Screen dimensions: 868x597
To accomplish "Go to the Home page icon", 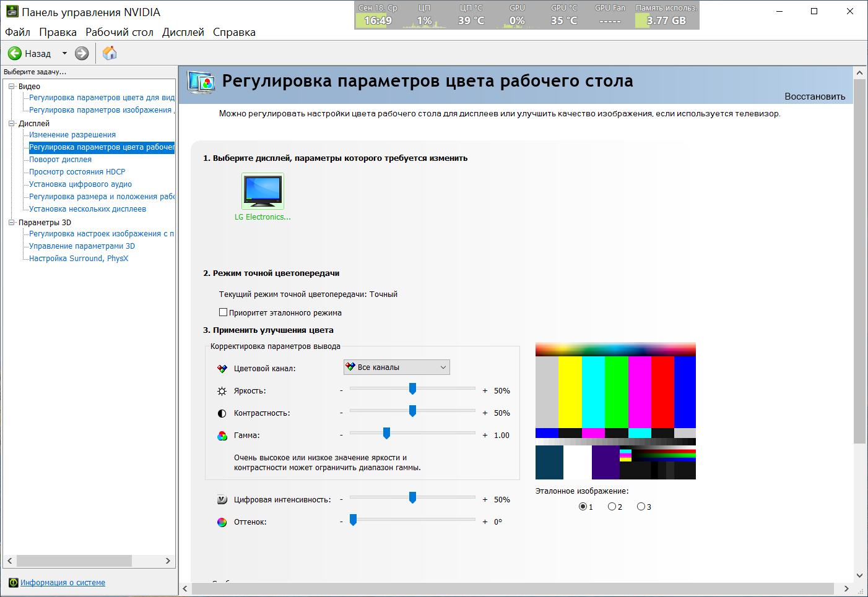I will coord(110,53).
